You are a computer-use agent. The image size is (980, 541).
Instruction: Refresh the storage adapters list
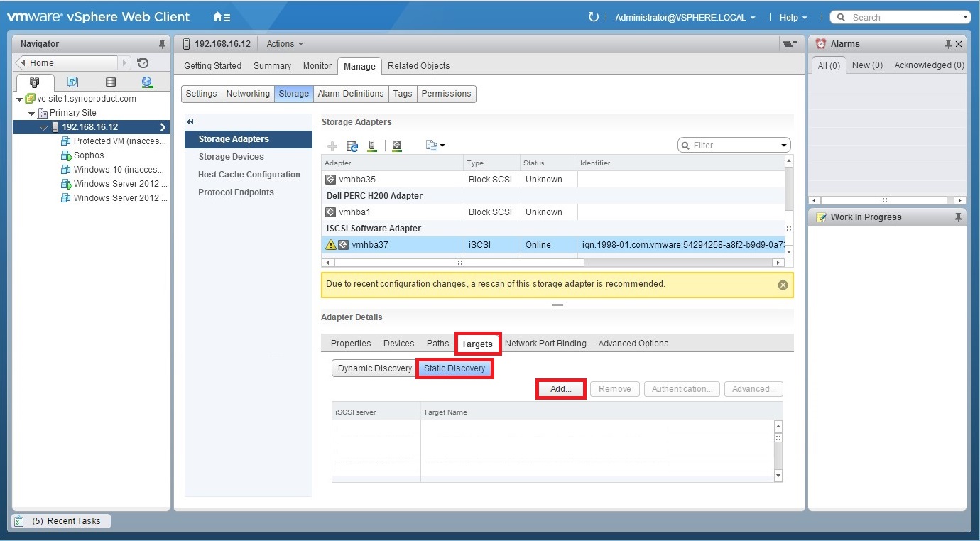click(x=352, y=146)
